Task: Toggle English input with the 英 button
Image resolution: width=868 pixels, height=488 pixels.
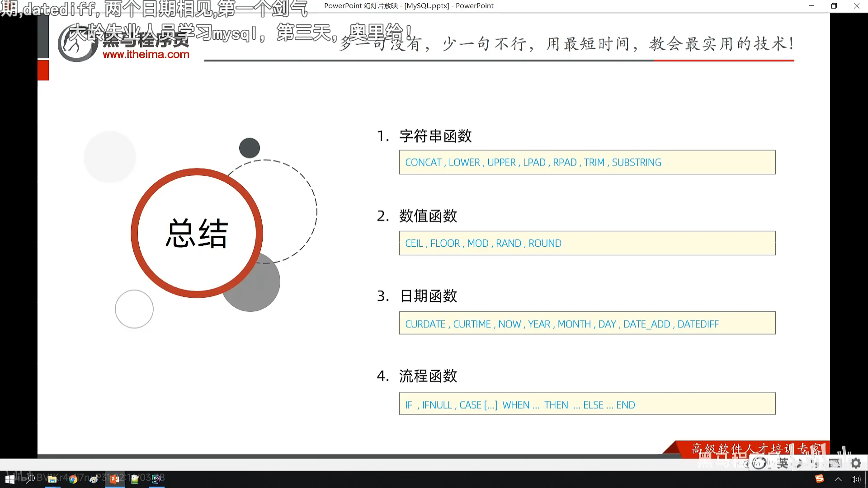Action: click(x=783, y=464)
